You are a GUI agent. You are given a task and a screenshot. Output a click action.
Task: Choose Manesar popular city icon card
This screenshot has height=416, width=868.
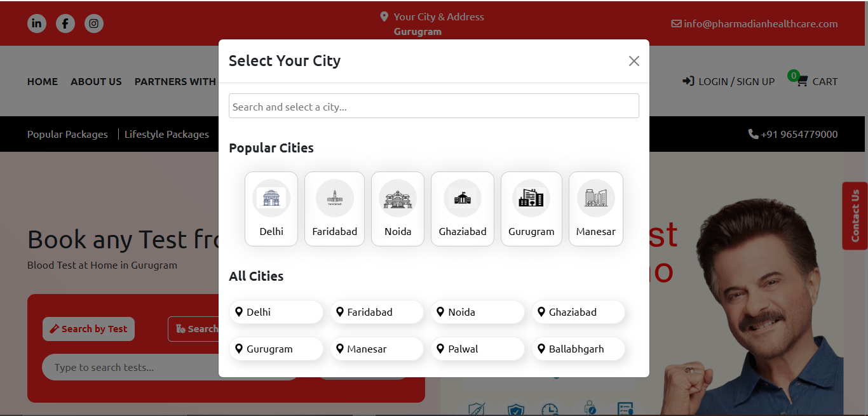point(595,208)
